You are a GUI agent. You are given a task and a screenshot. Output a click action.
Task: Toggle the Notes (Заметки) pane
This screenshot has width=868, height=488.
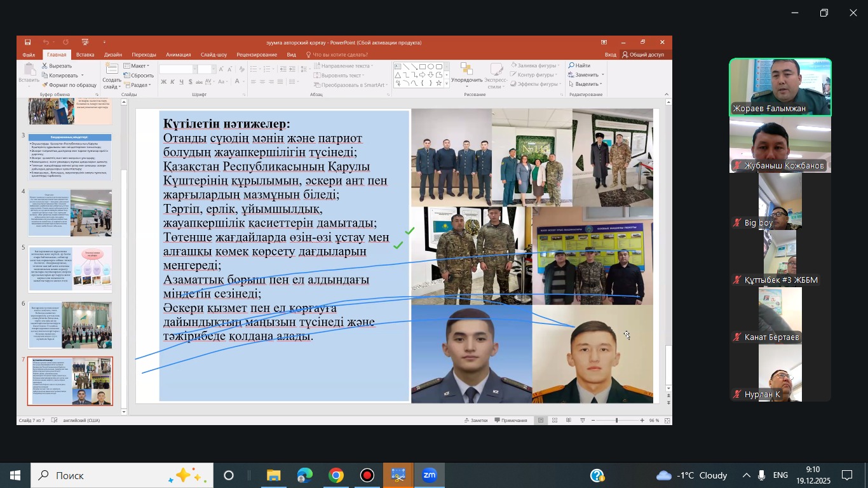point(475,421)
